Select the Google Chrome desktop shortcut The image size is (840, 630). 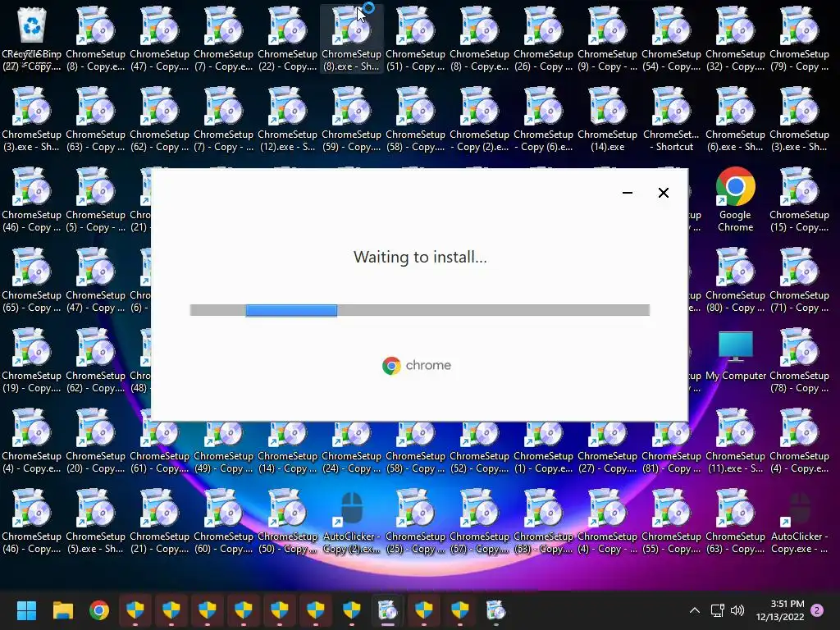(x=735, y=199)
